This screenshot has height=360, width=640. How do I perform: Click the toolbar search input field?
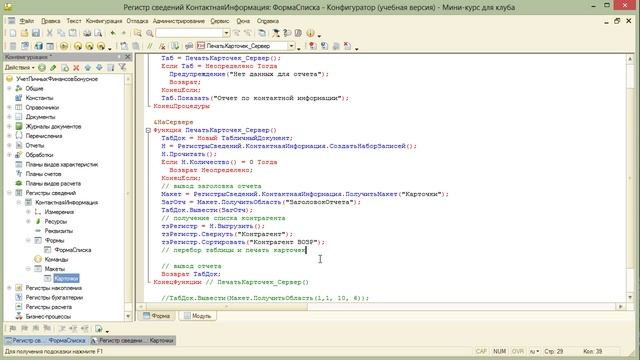[x=189, y=33]
